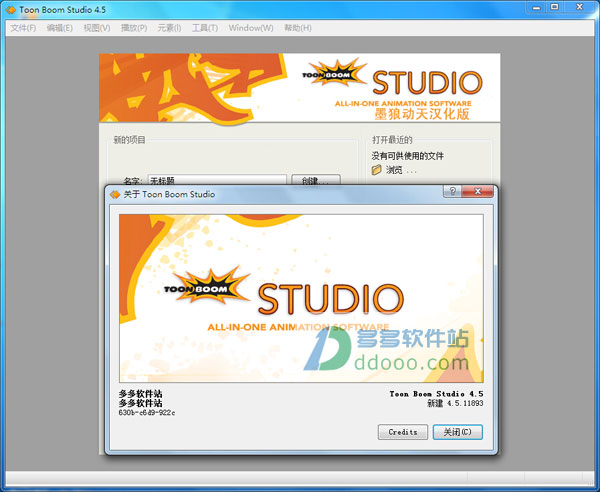Click the Toon Boom icon in main title bar
This screenshot has height=492, width=600.
click(x=11, y=10)
